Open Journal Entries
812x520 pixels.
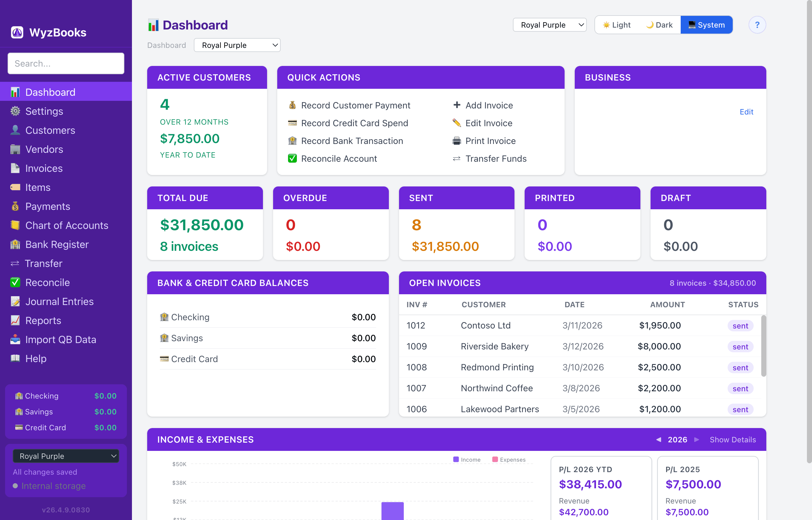tap(59, 301)
